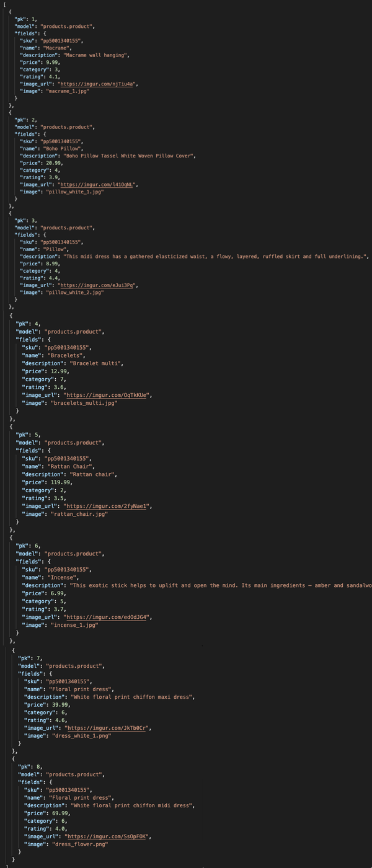The image size is (372, 868).
Task: Open the imgur.com/l41OqNL link
Action: pos(98,185)
